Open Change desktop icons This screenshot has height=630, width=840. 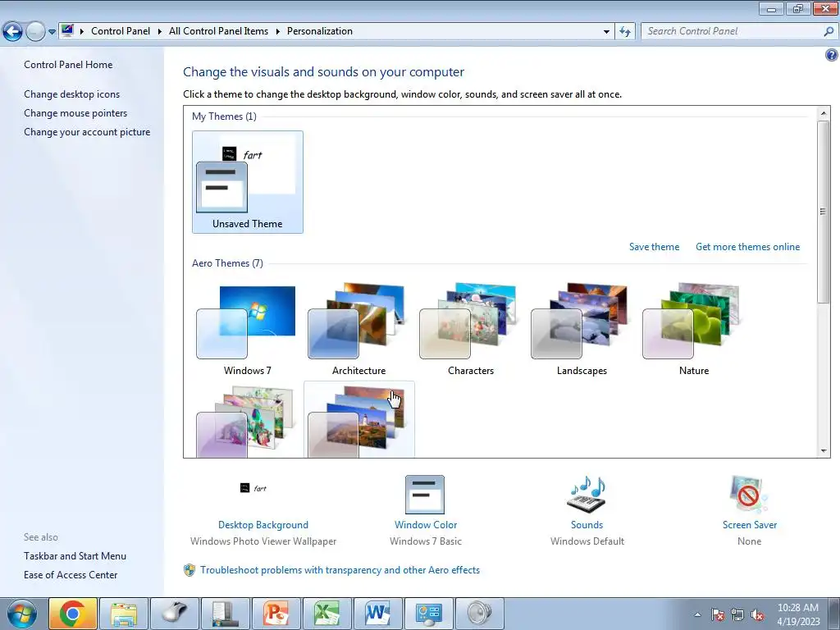click(72, 94)
